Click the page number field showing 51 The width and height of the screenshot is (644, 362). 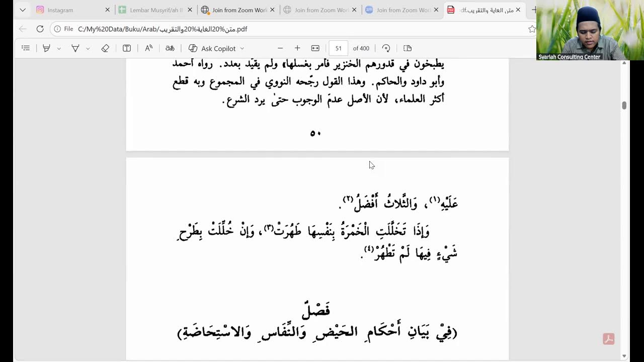[338, 48]
